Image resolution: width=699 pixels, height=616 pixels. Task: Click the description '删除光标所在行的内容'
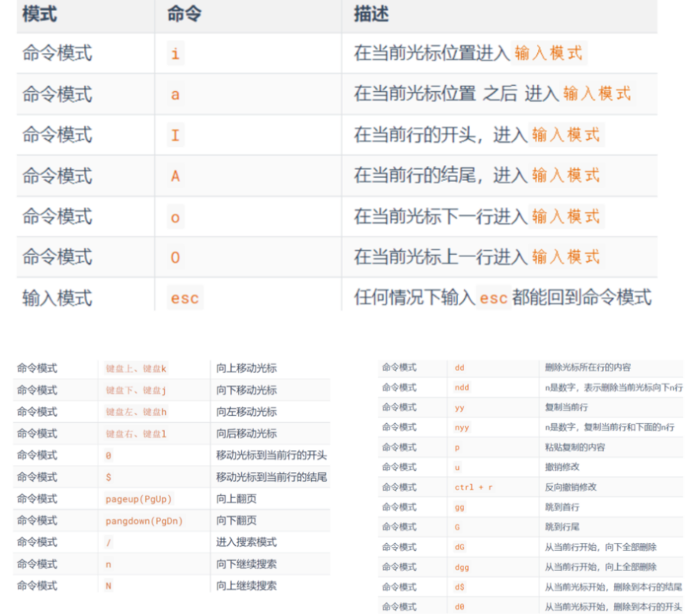[x=588, y=367]
